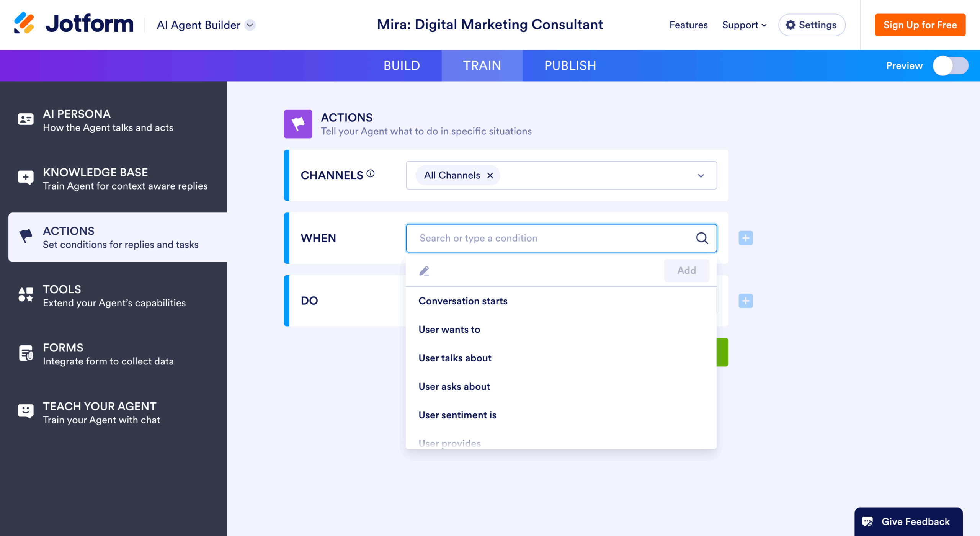
Task: Click the Actions flag icon in sidebar
Action: click(26, 236)
